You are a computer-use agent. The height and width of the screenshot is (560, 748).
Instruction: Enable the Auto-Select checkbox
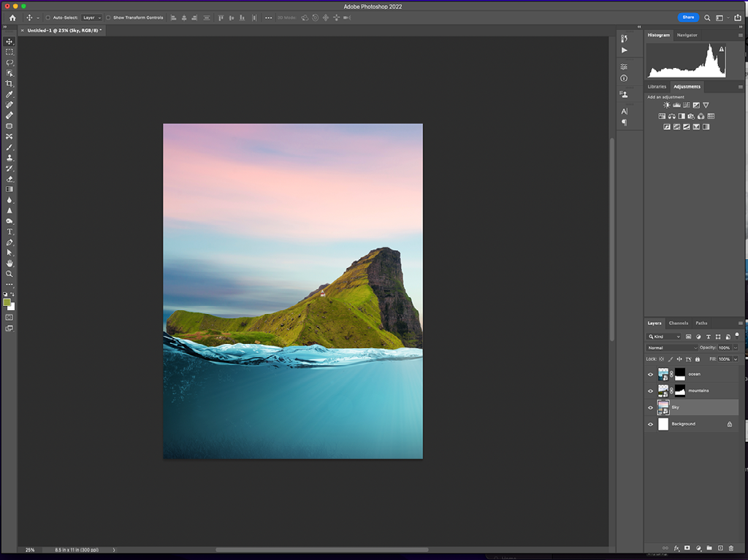click(48, 18)
